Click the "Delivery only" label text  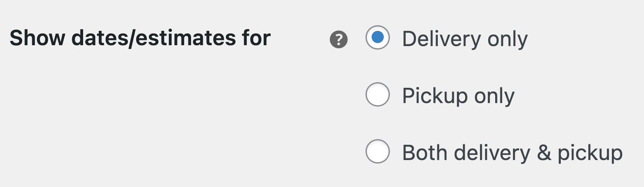464,39
